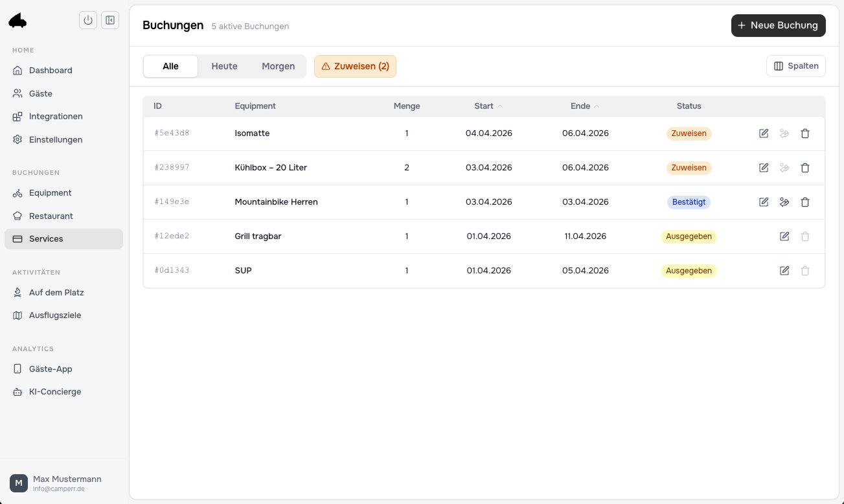
Task: Click trash icon in Grill tragbar row
Action: tap(805, 236)
